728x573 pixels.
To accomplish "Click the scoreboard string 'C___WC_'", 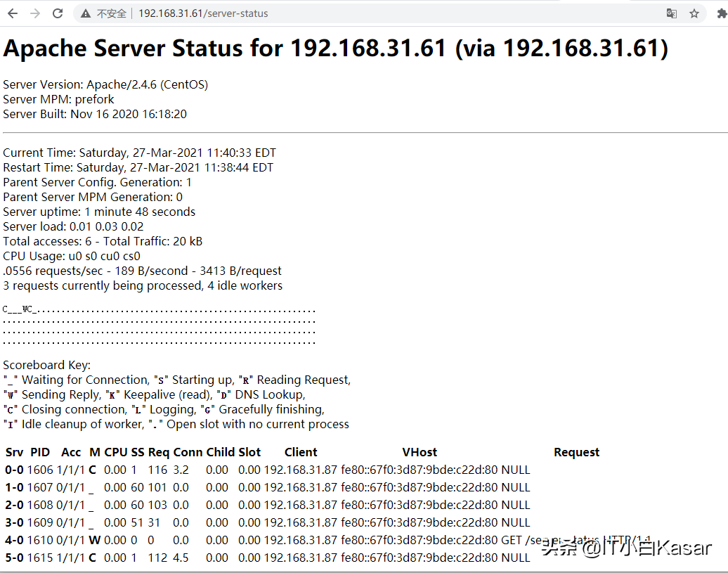I will pos(20,309).
